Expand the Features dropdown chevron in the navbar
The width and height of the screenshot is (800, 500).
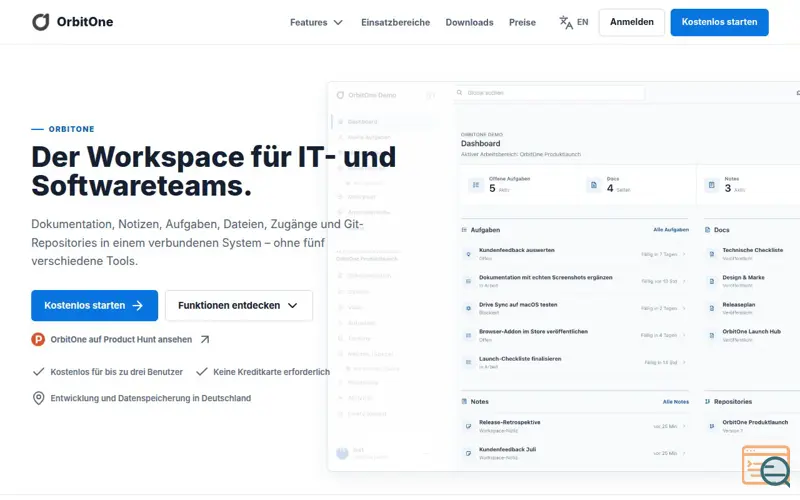tap(338, 22)
